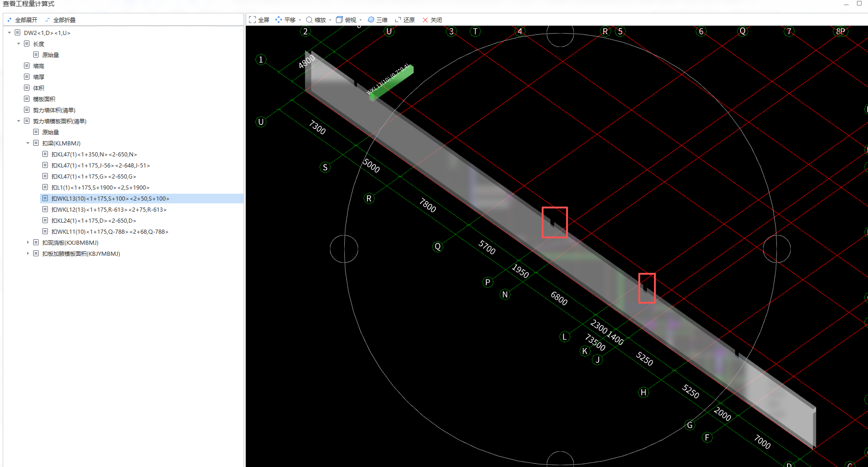Click axis bubble 3 at top

pos(451,31)
